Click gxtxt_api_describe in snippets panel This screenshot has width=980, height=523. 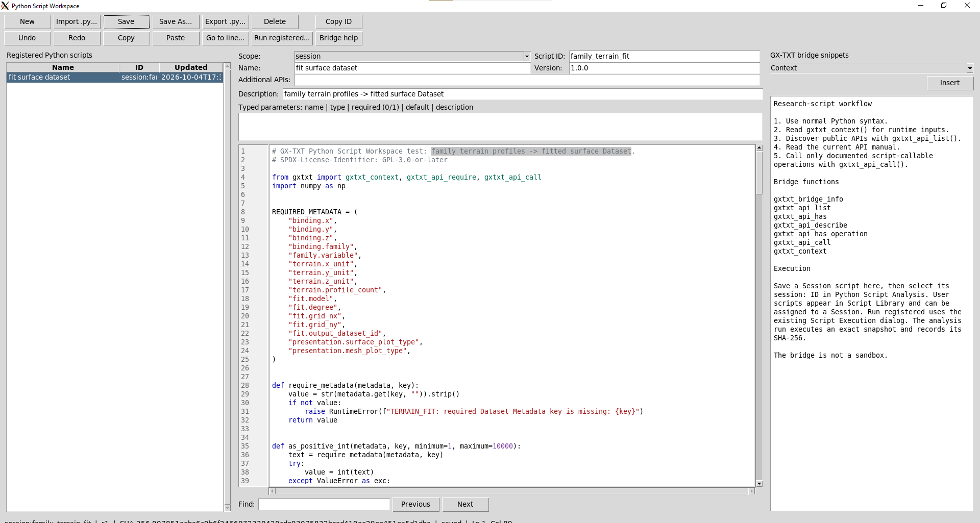[x=811, y=225]
